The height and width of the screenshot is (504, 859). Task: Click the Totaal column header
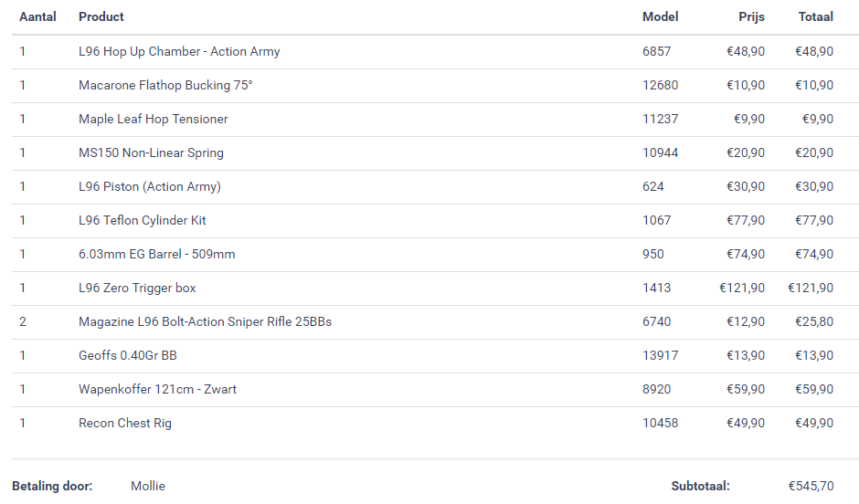[x=815, y=16]
